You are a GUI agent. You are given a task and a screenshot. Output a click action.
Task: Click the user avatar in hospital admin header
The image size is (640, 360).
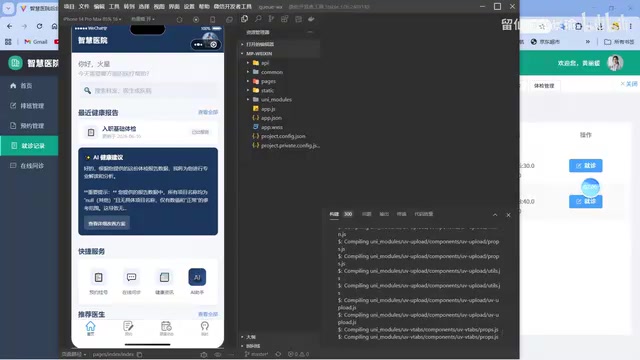pyautogui.click(x=615, y=63)
